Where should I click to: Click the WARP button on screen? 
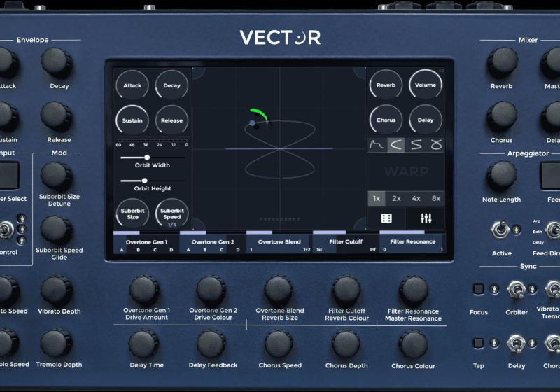(x=407, y=171)
